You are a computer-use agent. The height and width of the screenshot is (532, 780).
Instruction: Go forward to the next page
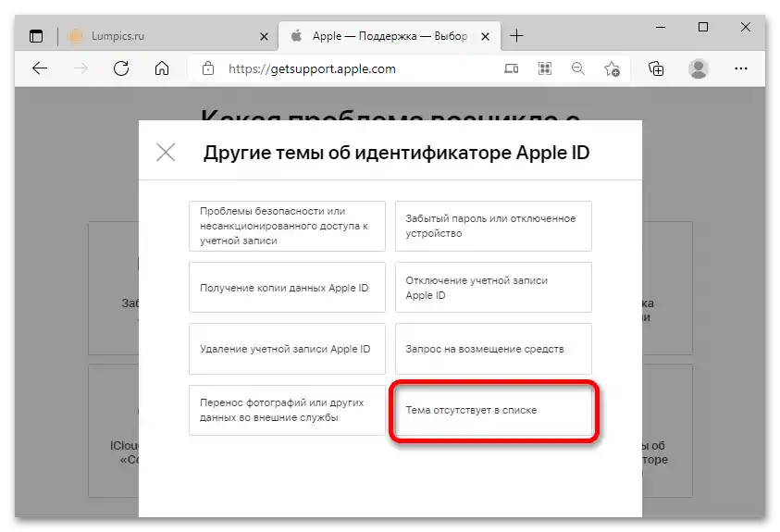click(x=80, y=68)
